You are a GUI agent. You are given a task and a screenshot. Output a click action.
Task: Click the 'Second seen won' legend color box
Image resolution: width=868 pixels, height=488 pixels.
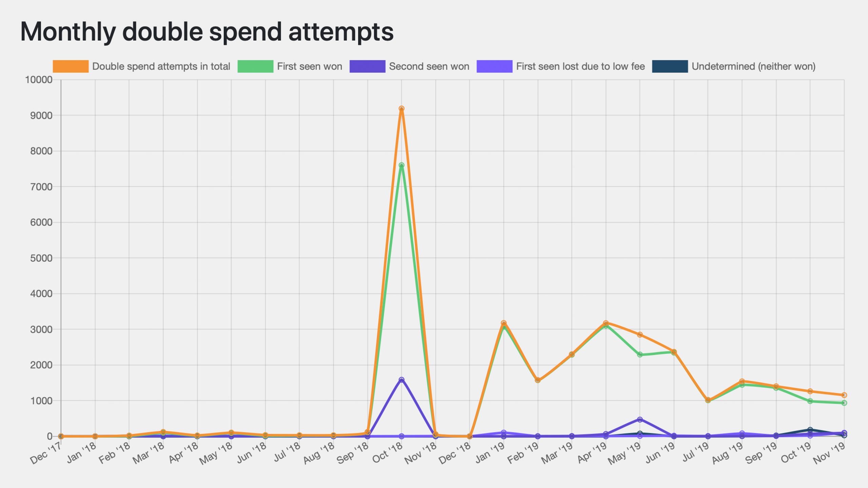[x=367, y=66]
